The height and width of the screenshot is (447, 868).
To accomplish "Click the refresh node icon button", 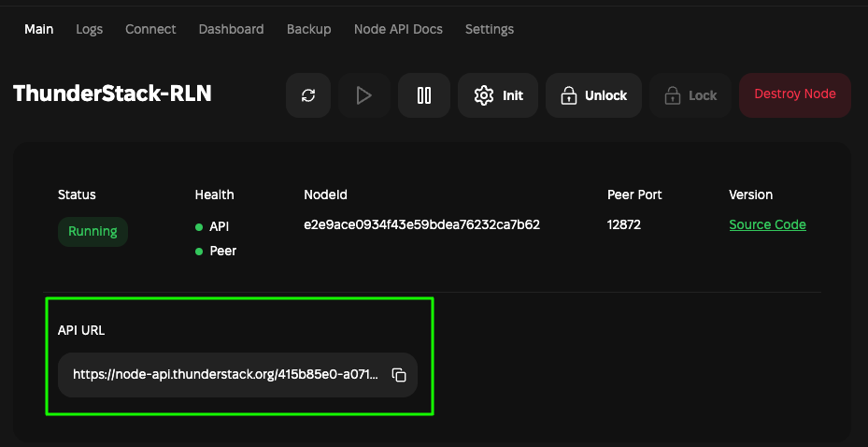I will pyautogui.click(x=308, y=95).
